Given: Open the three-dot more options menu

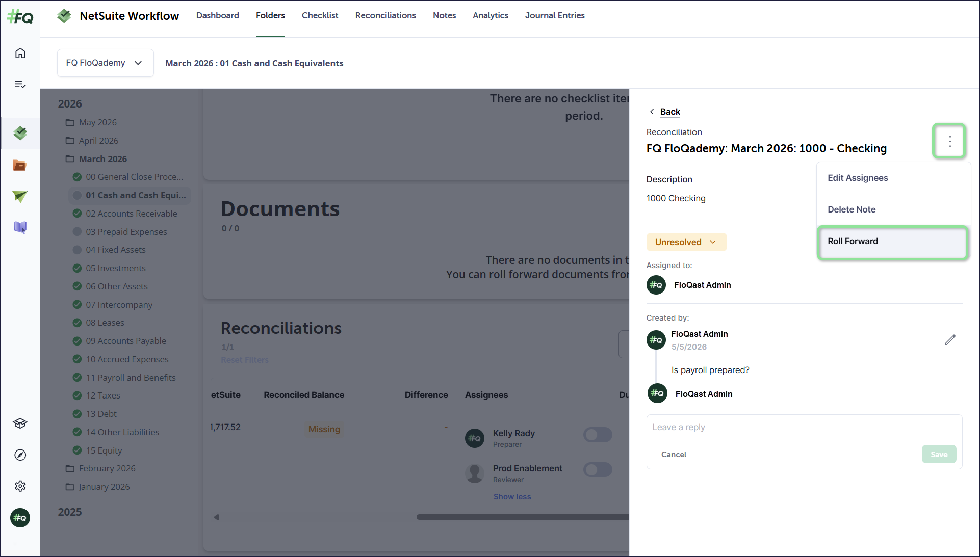Looking at the screenshot, I should tap(949, 141).
